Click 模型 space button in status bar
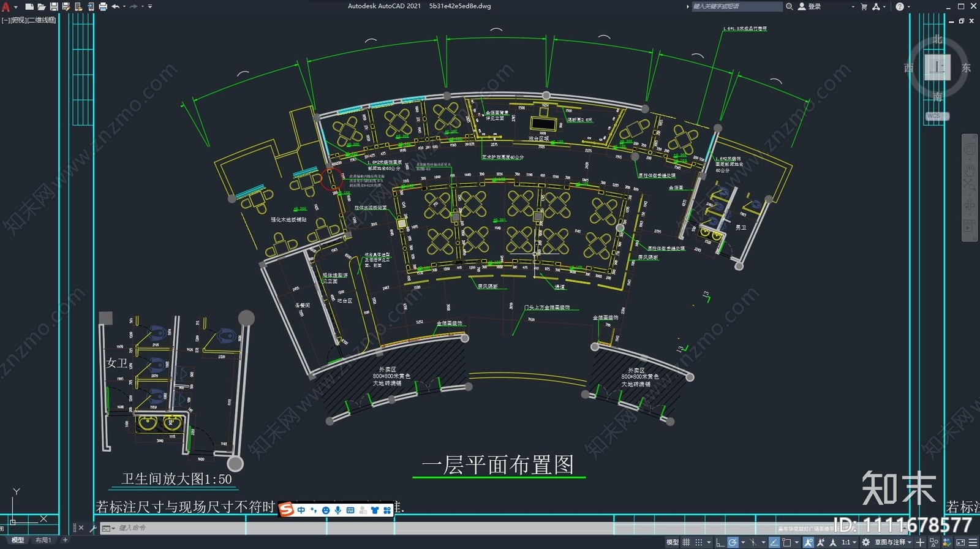This screenshot has width=980, height=549. [672, 542]
